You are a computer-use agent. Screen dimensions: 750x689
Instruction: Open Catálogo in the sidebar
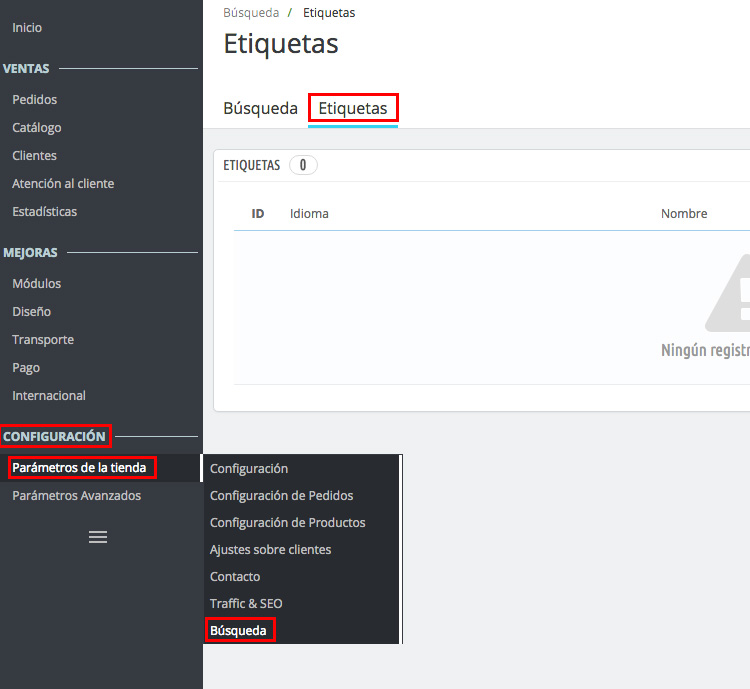(37, 128)
